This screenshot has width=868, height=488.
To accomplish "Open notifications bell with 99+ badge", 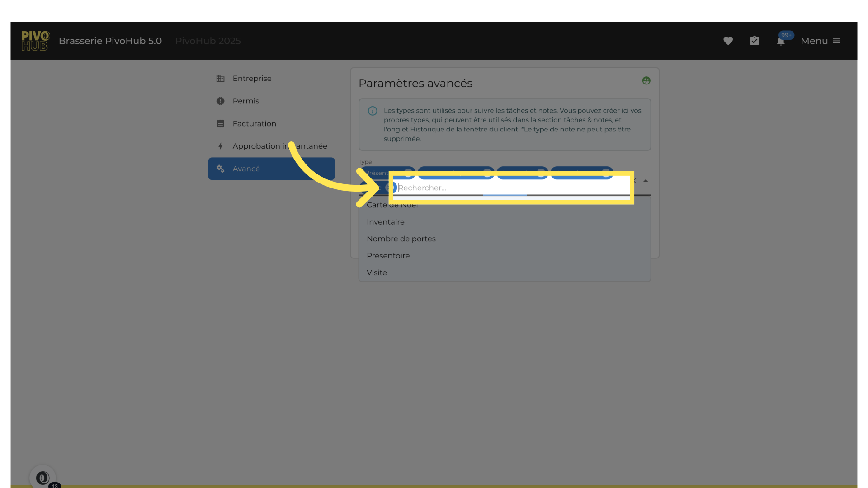I will click(x=781, y=42).
